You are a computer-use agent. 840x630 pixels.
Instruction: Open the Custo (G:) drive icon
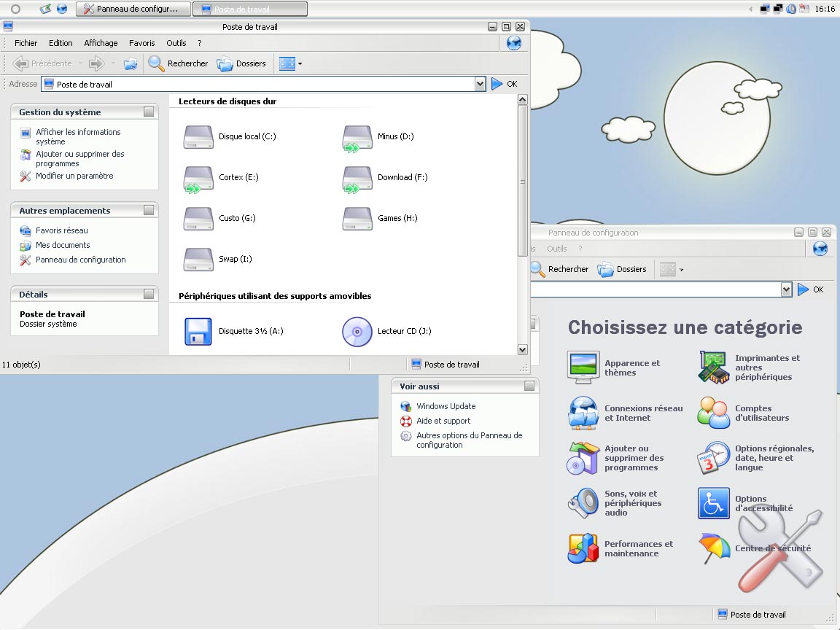coord(198,218)
